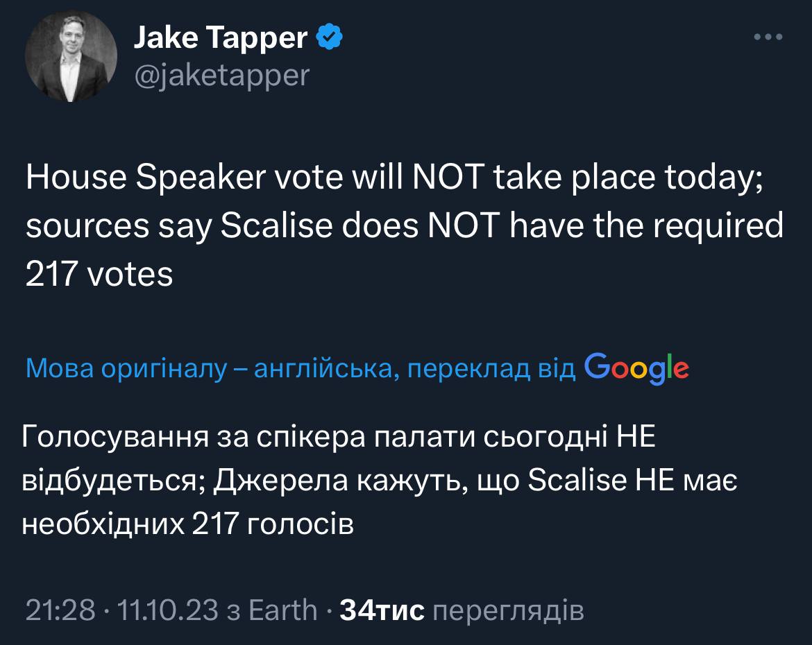This screenshot has width=812, height=645.
Task: Click the blue verified badge
Action: [328, 39]
